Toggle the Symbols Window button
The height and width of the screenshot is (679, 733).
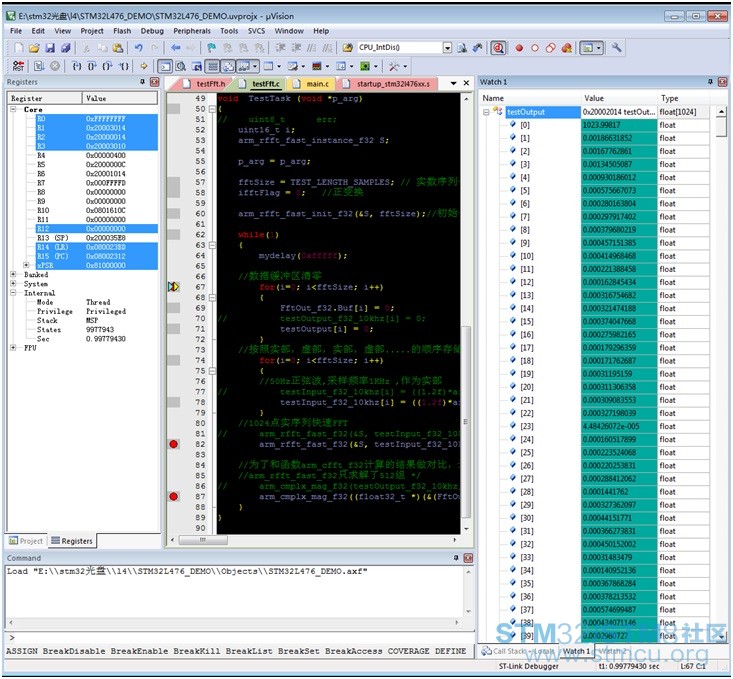[x=197, y=66]
